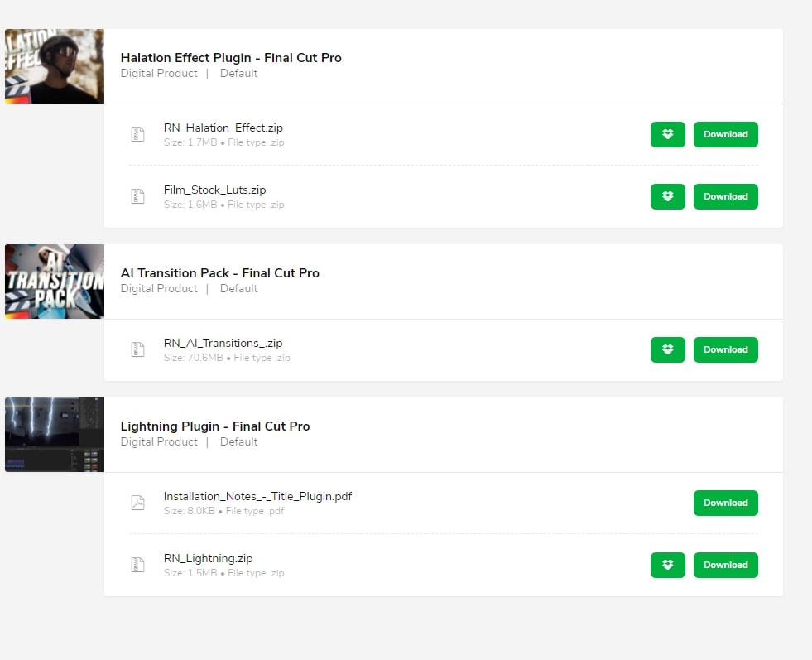
Task: Download the Film_Stock_Luts.zip file
Action: point(725,196)
